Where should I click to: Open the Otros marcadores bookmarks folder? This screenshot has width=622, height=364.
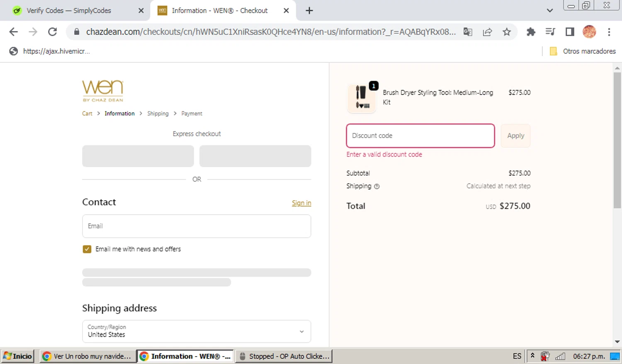pyautogui.click(x=583, y=51)
